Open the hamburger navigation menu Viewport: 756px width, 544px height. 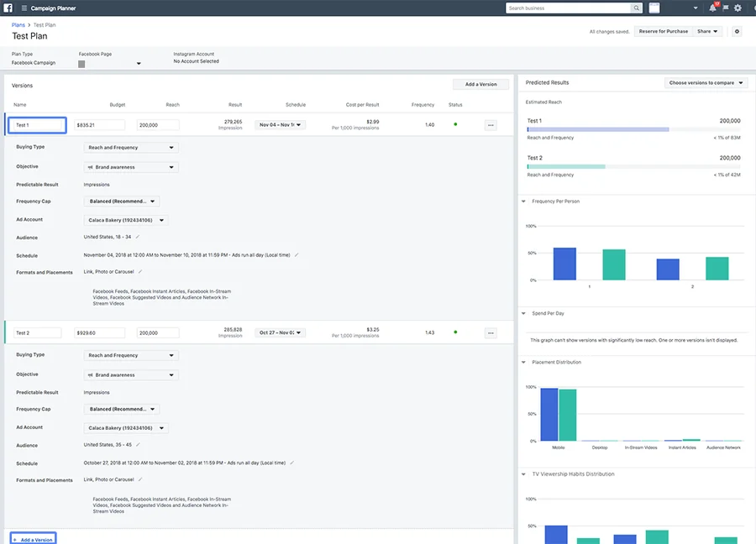click(x=24, y=8)
